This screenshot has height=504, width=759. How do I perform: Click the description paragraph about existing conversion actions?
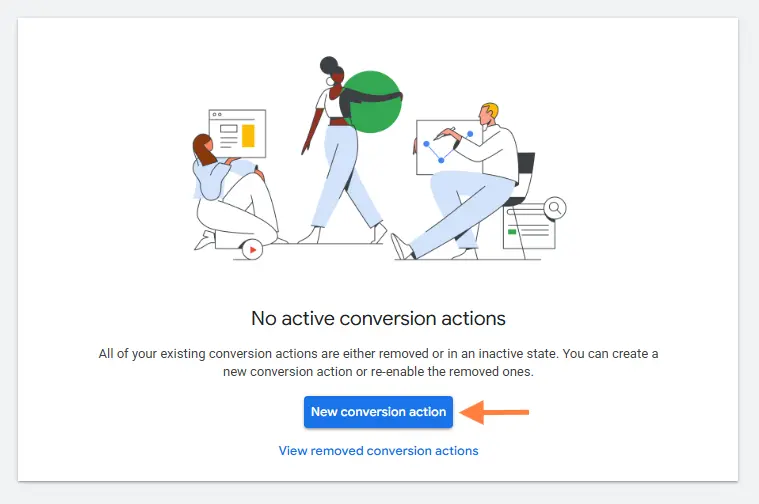coord(378,362)
